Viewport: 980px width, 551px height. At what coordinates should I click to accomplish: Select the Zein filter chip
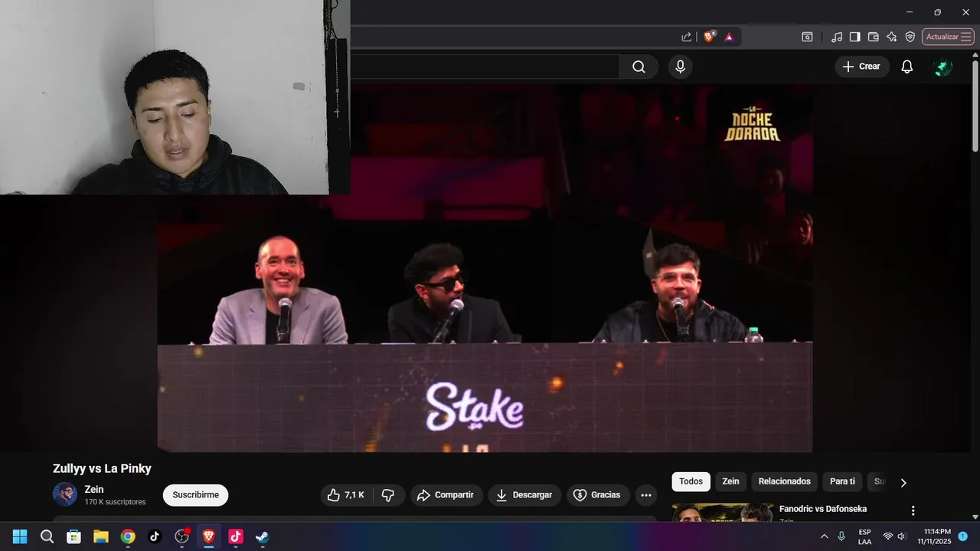pyautogui.click(x=731, y=481)
